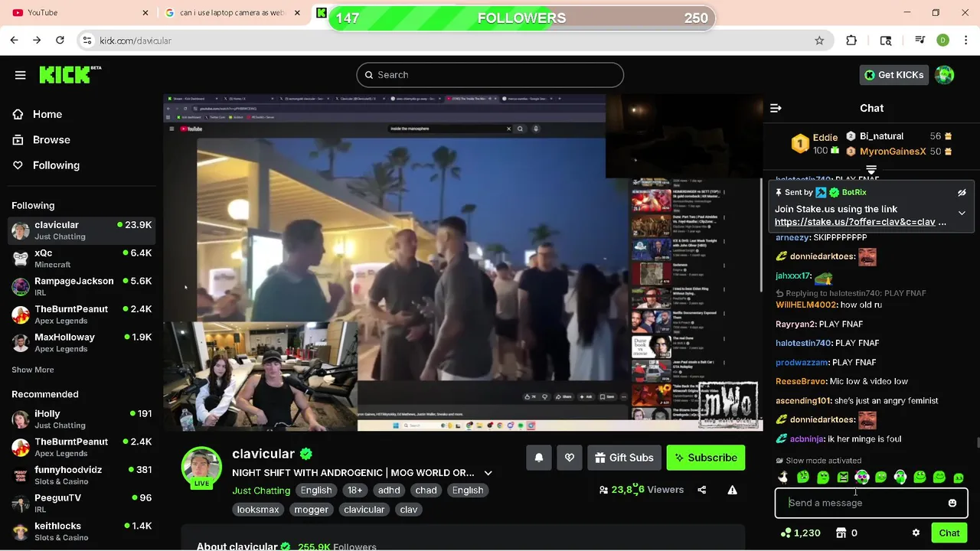
Task: Click Get KICKs button
Action: pyautogui.click(x=894, y=75)
